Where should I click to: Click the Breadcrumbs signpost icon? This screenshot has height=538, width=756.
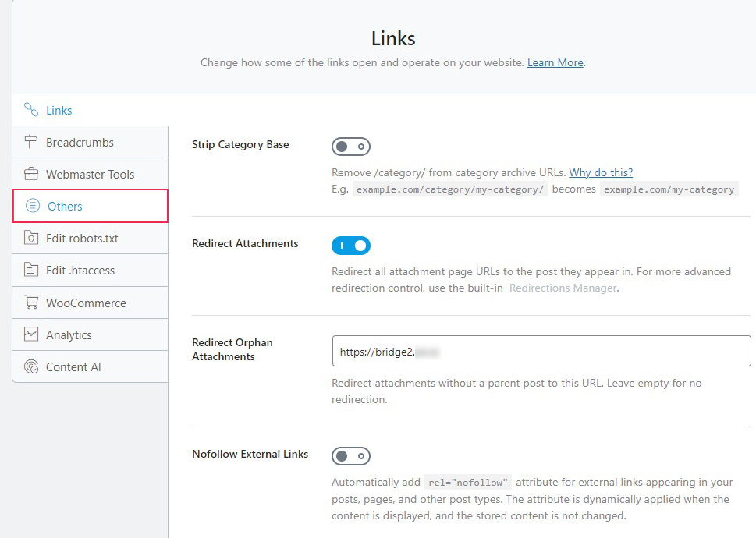(31, 142)
